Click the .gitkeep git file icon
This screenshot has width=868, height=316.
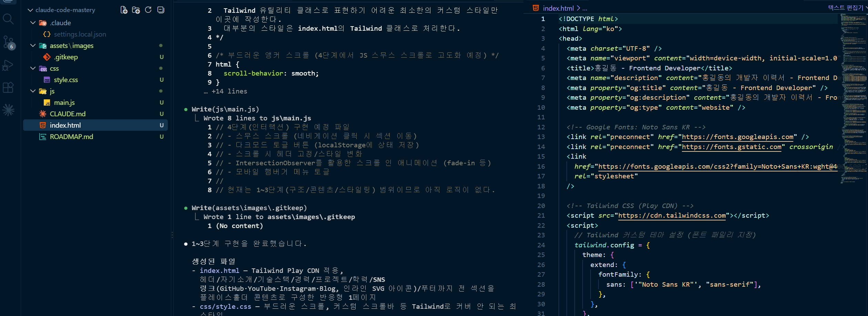(47, 57)
